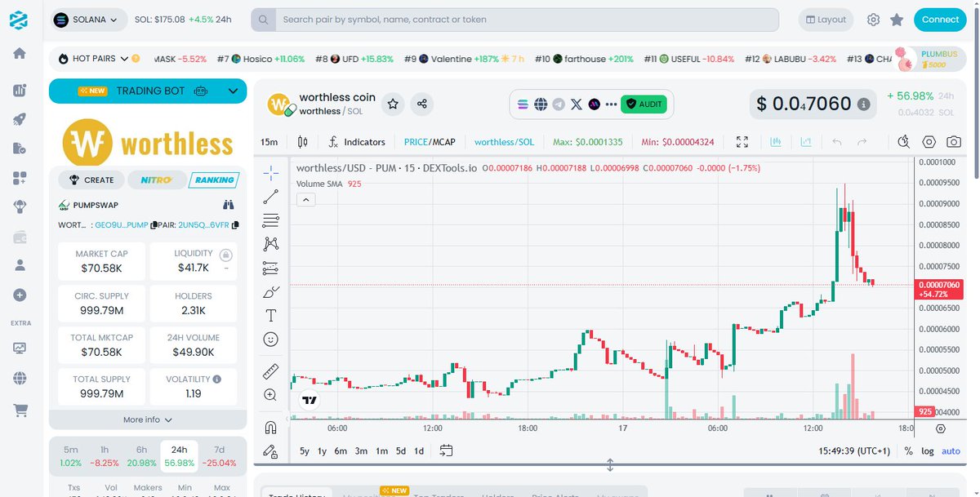Click the price info icon beside $0.0₄7060
Image resolution: width=980 pixels, height=497 pixels.
864,104
